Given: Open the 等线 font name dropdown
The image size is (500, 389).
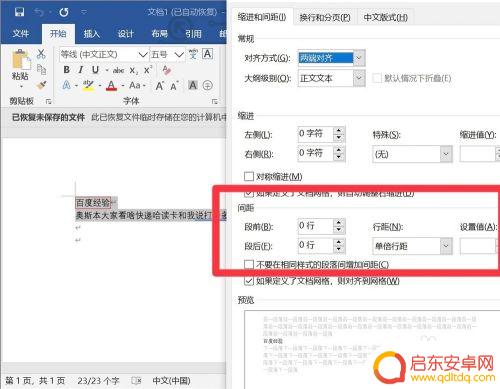Looking at the screenshot, I should click(x=143, y=54).
